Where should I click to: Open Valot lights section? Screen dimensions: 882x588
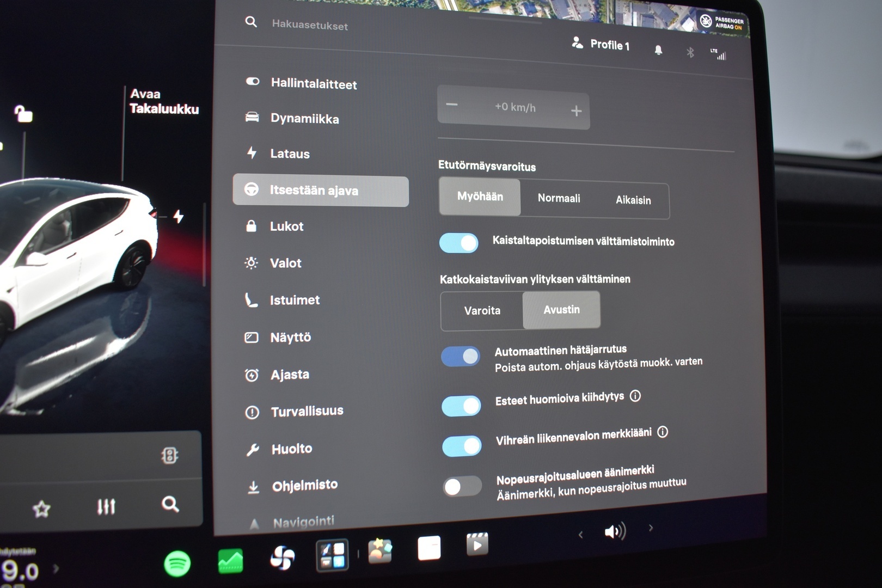(274, 263)
